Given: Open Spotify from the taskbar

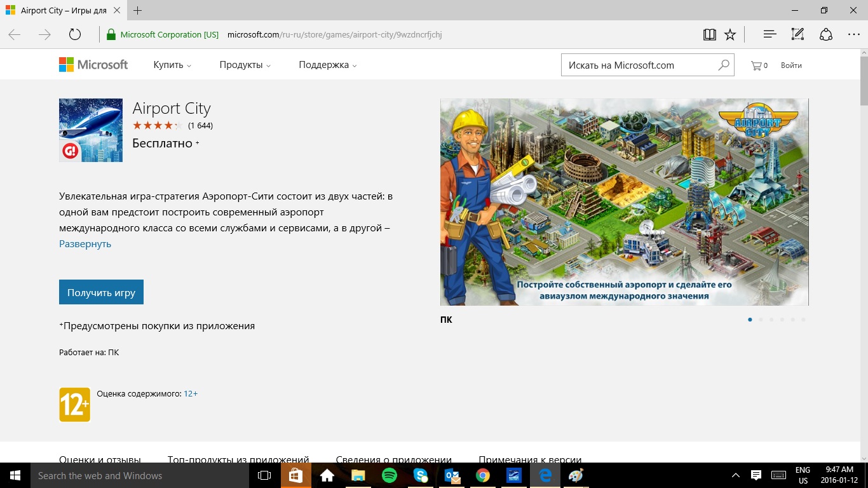Looking at the screenshot, I should click(x=390, y=475).
